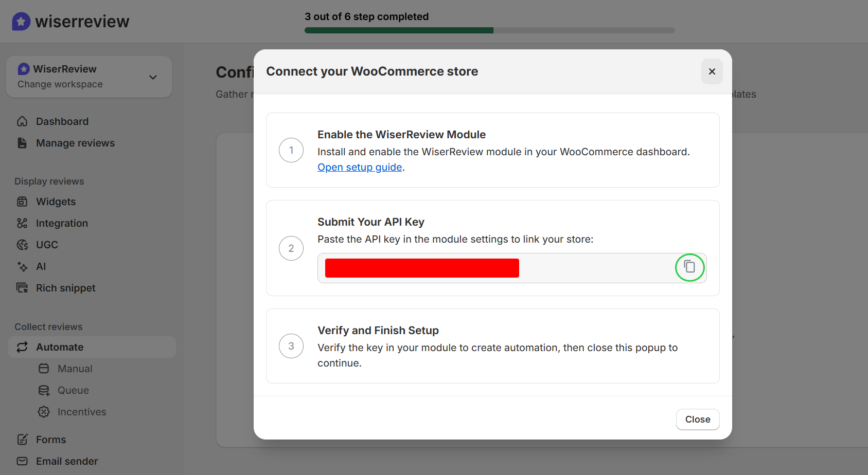
Task: Copy the API key using the copy icon
Action: click(x=690, y=267)
